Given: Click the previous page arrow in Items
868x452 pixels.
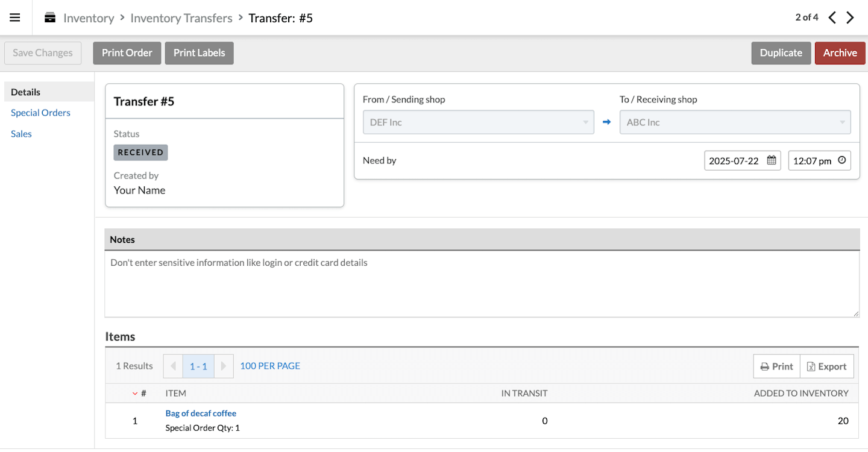Looking at the screenshot, I should [x=173, y=366].
